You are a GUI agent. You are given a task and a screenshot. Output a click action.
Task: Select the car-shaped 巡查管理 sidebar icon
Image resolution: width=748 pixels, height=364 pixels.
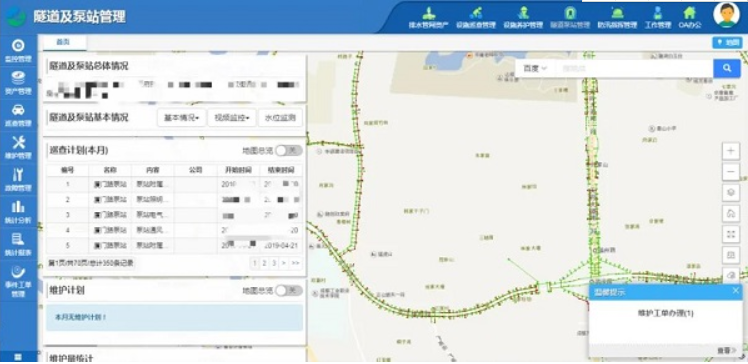(x=18, y=115)
